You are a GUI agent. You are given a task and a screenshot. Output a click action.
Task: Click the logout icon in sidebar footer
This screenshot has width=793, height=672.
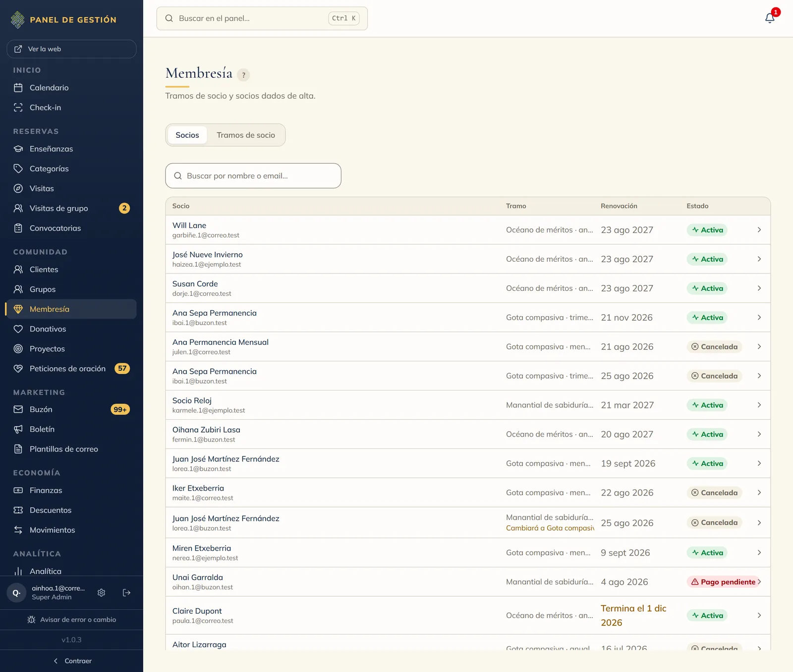point(126,593)
